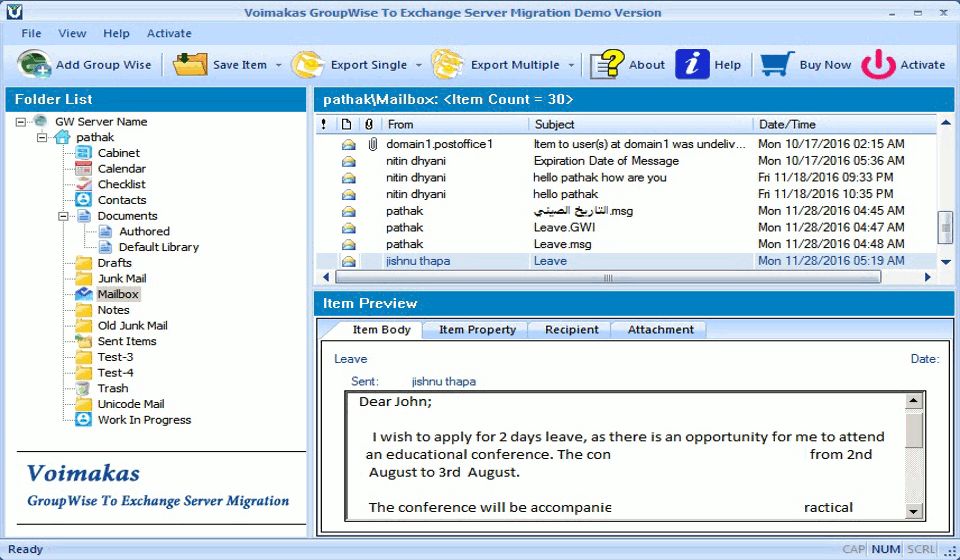Click the Work In Progress icon
Screen dimensions: 960x560
click(x=83, y=420)
